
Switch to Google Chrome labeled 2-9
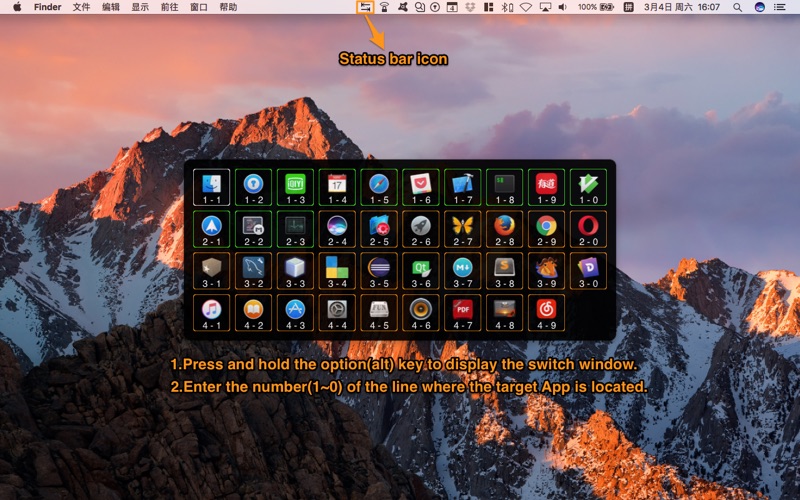point(546,229)
